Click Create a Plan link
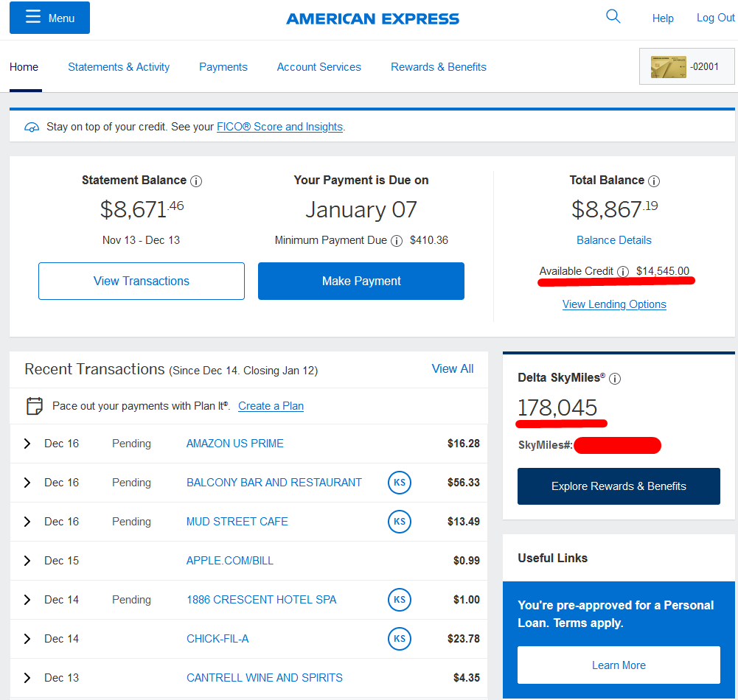This screenshot has width=738, height=700. [271, 406]
